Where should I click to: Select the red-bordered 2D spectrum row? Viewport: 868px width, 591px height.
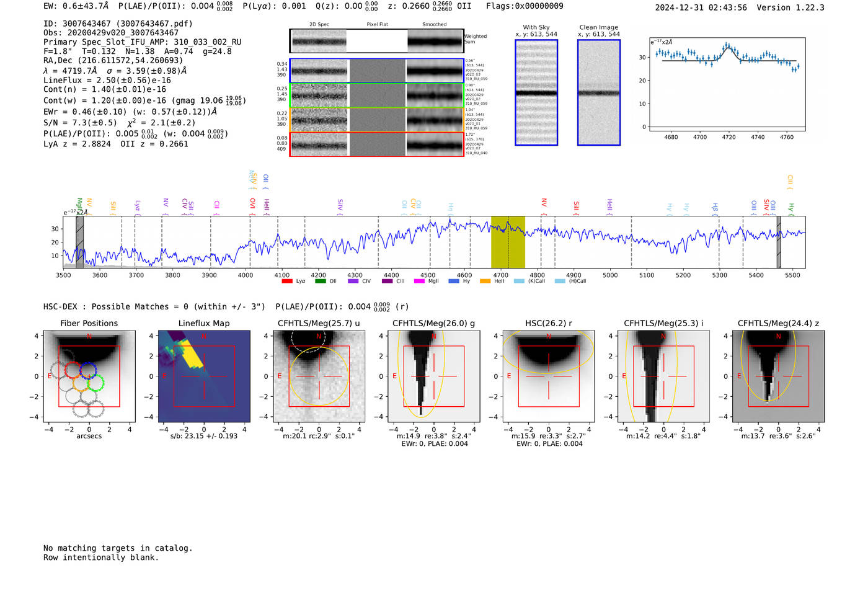click(377, 144)
